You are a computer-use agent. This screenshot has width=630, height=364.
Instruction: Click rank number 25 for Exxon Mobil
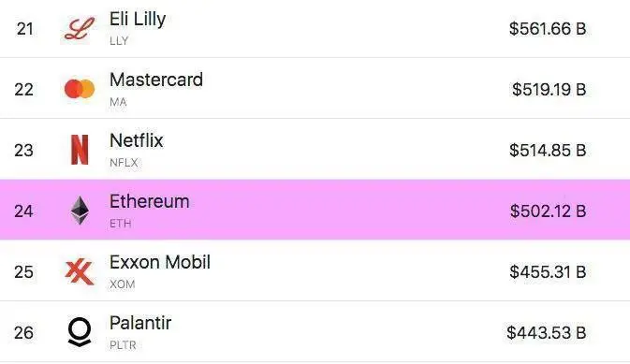click(x=23, y=272)
